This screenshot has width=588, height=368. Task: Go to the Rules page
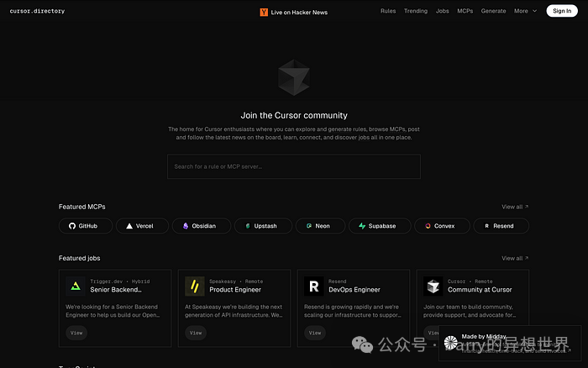point(388,11)
